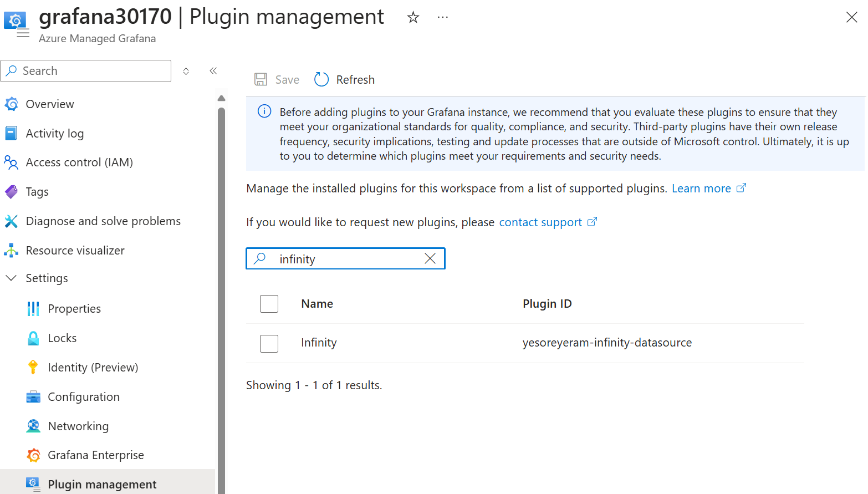Open the more options ellipsis menu
This screenshot has height=494, width=868.
442,18
